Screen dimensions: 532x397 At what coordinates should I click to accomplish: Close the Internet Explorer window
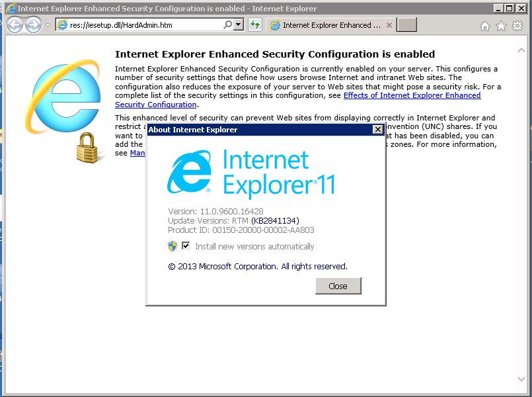[521, 8]
